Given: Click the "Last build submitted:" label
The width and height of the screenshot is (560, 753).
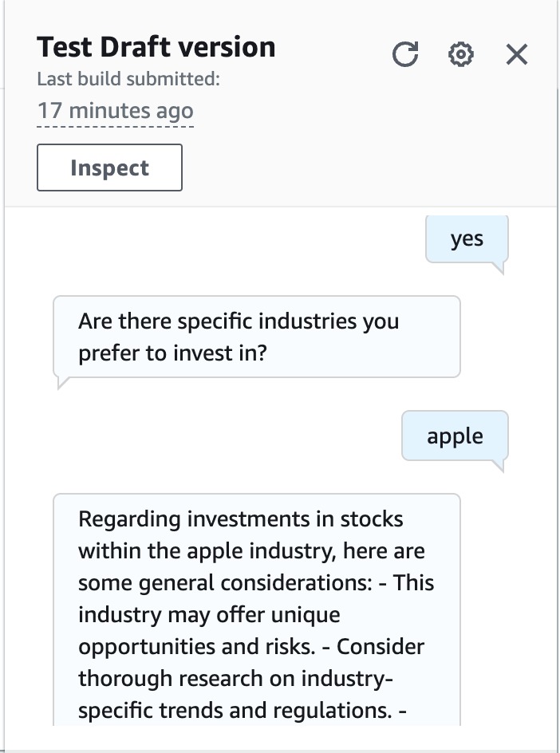Looking at the screenshot, I should coord(128,79).
